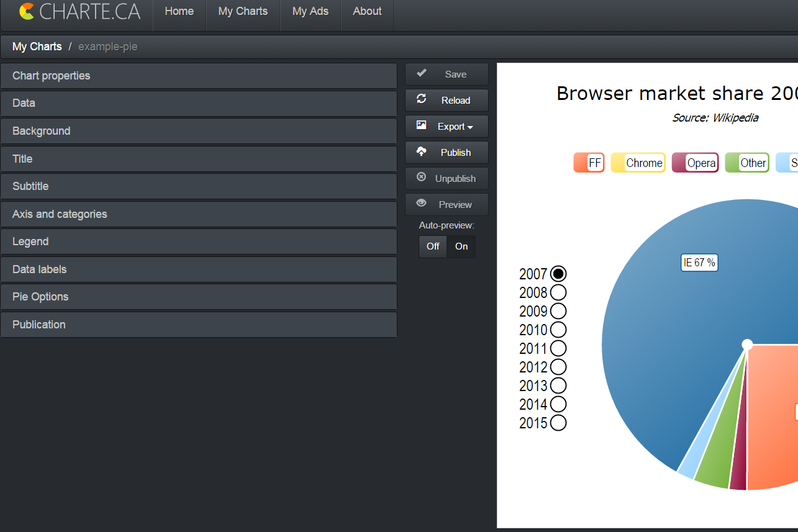
Task: Expand the Subtitle section
Action: (x=199, y=186)
